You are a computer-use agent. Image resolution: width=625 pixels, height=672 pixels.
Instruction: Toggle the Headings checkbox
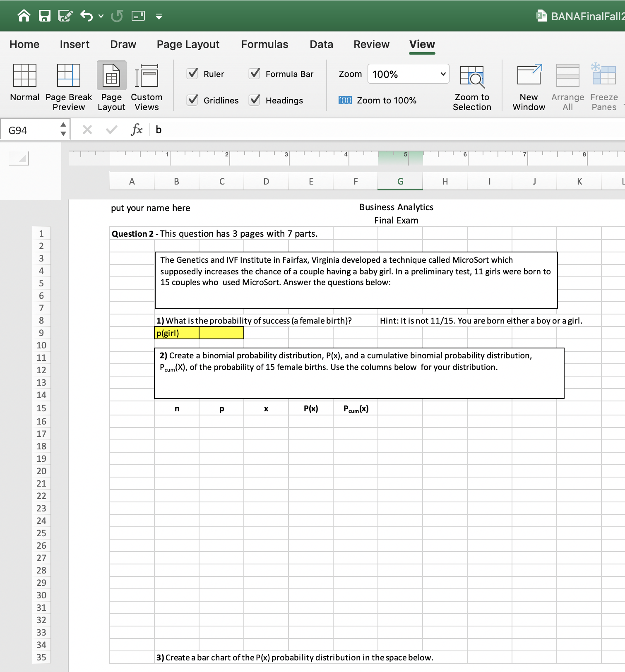coord(255,100)
